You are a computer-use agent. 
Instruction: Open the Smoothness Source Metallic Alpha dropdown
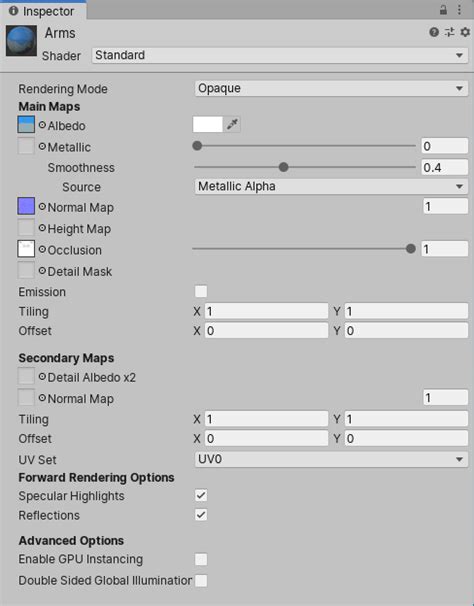coord(331,187)
